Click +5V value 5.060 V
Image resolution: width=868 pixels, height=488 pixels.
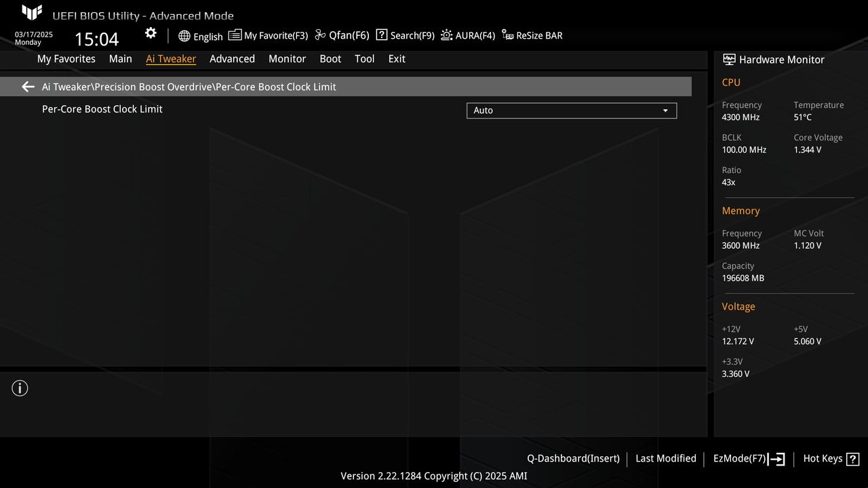(808, 341)
